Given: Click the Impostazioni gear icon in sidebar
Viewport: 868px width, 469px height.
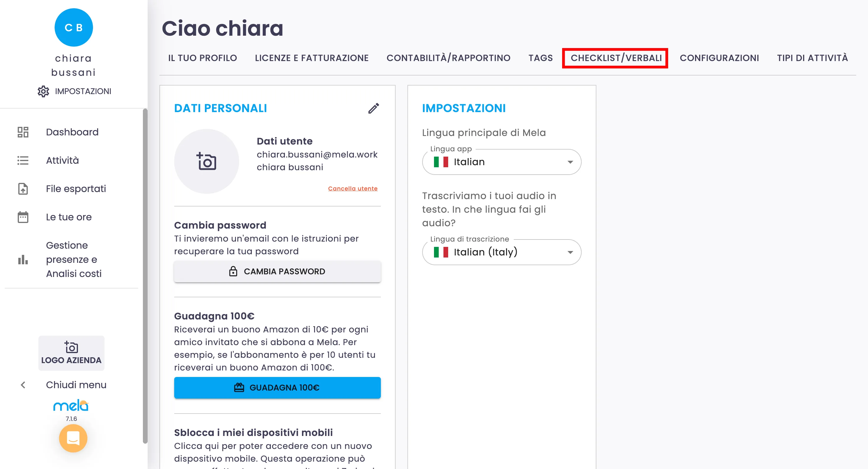Looking at the screenshot, I should tap(43, 91).
